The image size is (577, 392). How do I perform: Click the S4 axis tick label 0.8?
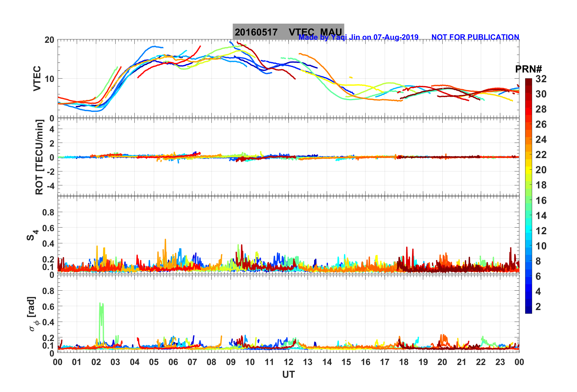[x=48, y=212]
